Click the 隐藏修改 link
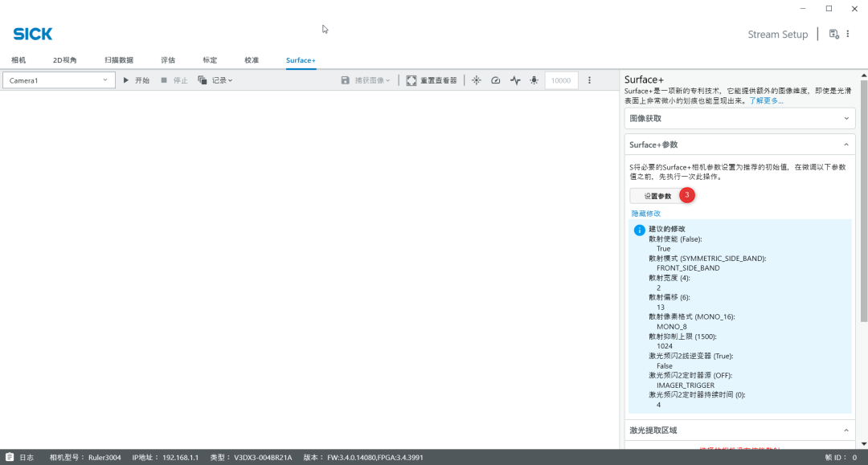This screenshot has height=465, width=868. (x=646, y=214)
